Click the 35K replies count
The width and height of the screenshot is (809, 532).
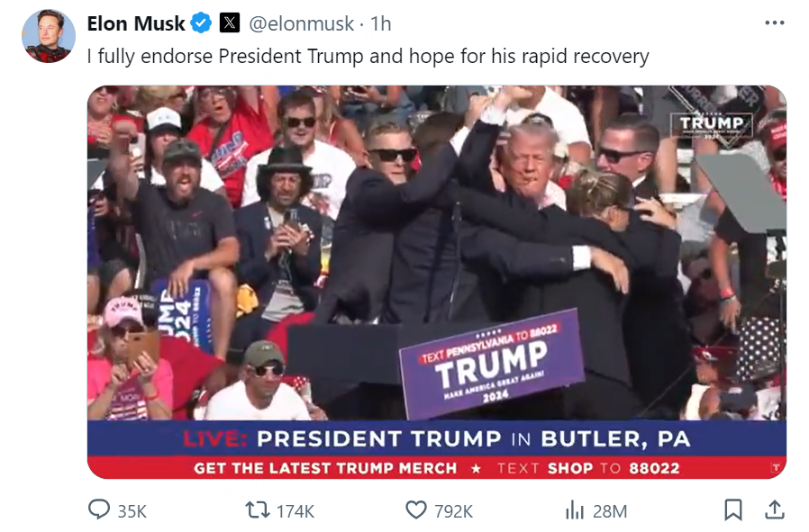[132, 511]
